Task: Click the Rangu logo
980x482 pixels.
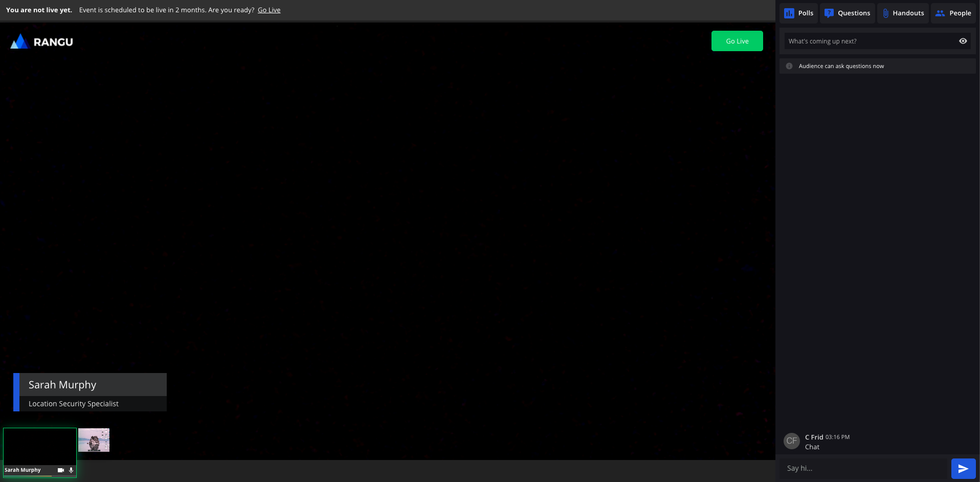Action: pyautogui.click(x=42, y=42)
